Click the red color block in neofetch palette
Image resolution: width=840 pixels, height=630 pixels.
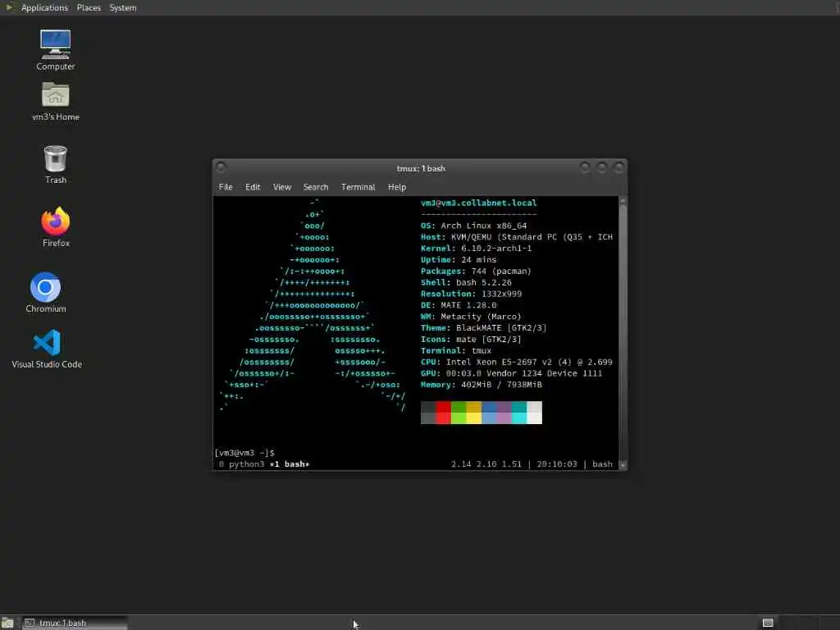[x=443, y=413]
